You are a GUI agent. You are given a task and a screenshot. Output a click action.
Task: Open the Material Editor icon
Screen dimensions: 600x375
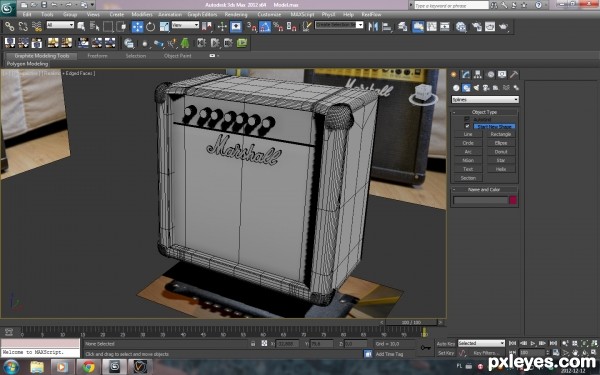tap(461, 26)
